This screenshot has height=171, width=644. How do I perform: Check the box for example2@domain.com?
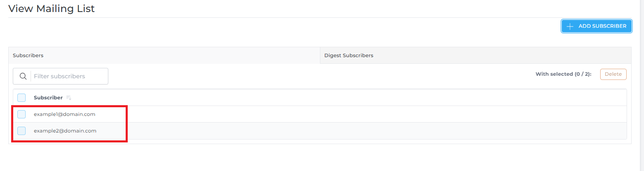click(21, 131)
